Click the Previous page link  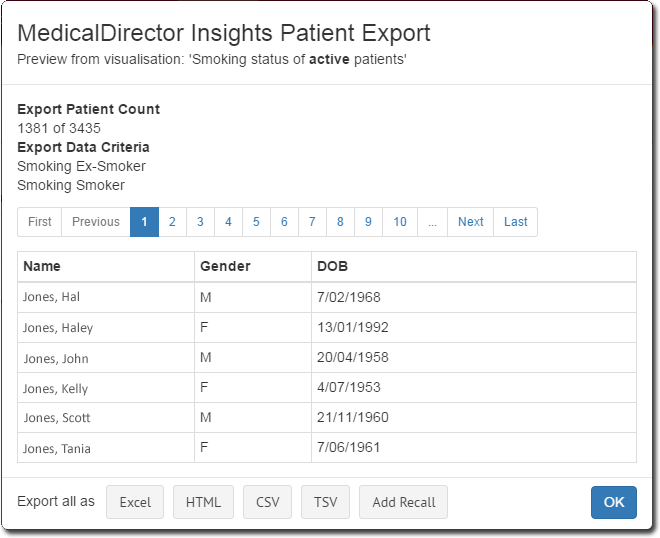(x=96, y=222)
